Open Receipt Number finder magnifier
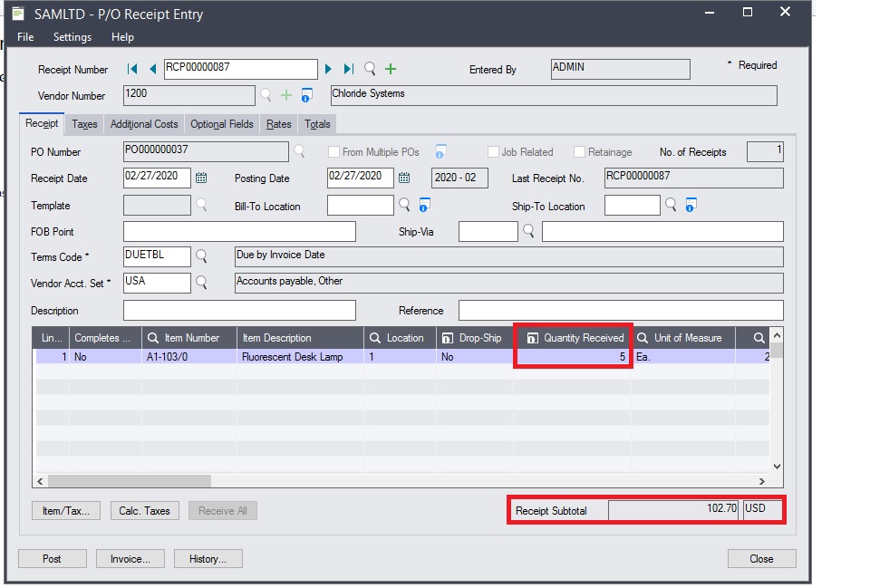This screenshot has width=870, height=588. 370,69
